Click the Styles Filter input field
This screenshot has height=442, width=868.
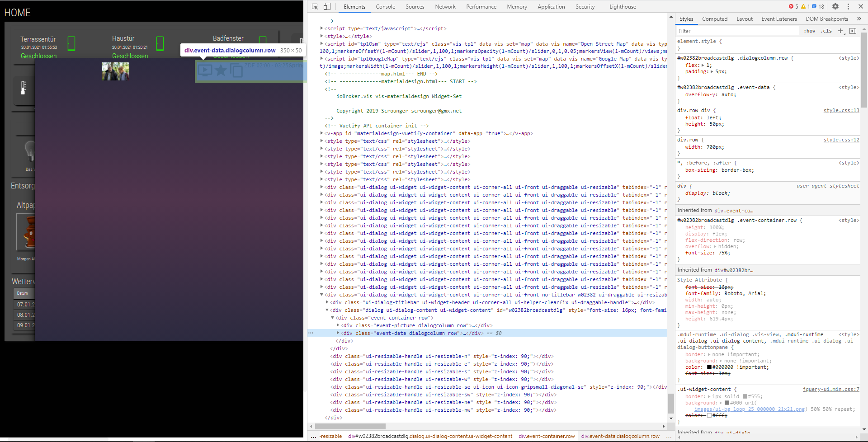737,31
